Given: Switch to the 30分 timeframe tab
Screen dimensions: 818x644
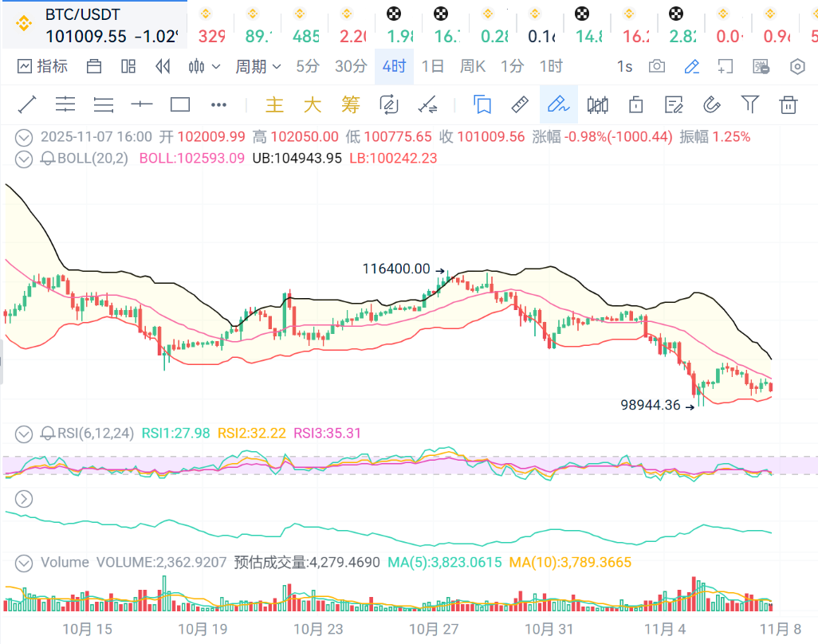Looking at the screenshot, I should pyautogui.click(x=351, y=66).
